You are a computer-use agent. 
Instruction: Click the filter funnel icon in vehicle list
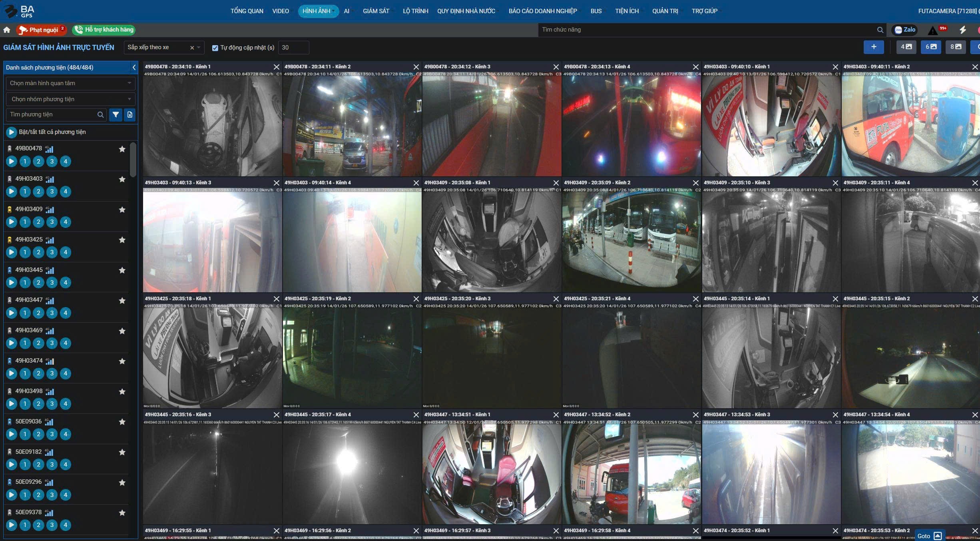click(x=116, y=115)
